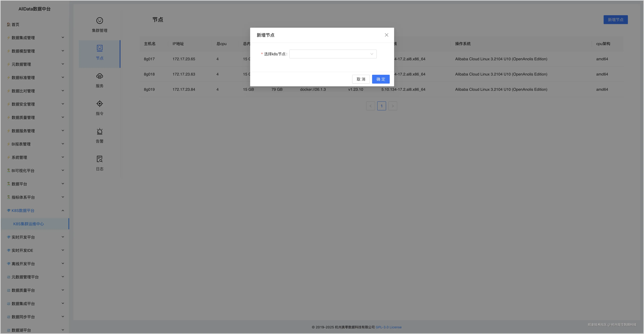
Task: Open the 告警 alarm bell icon
Action: coord(100,131)
